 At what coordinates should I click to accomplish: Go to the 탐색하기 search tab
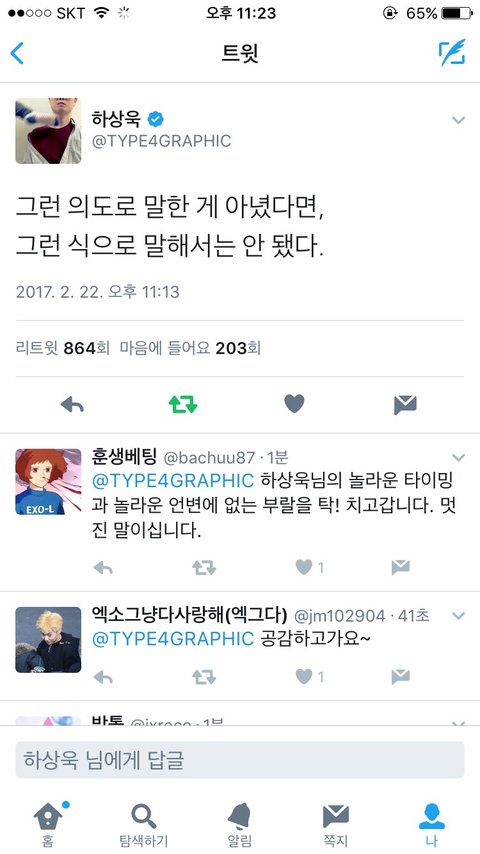(144, 824)
